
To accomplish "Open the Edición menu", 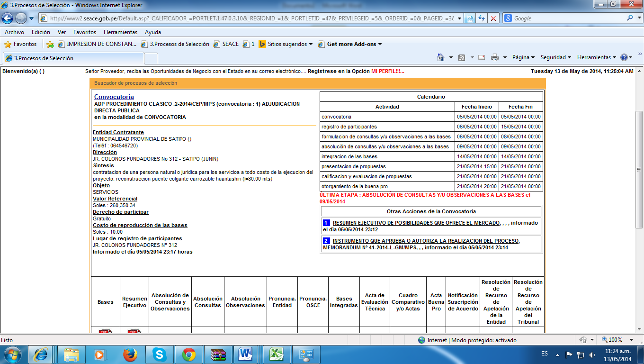I will click(41, 32).
